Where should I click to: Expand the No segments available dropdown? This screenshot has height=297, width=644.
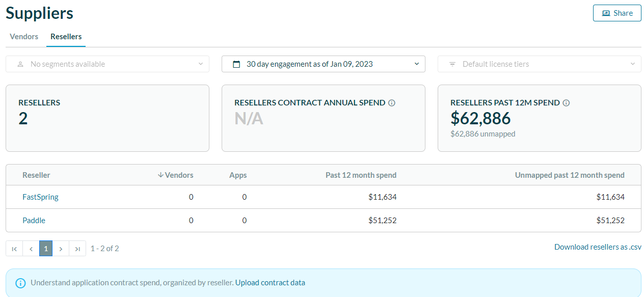[x=107, y=64]
